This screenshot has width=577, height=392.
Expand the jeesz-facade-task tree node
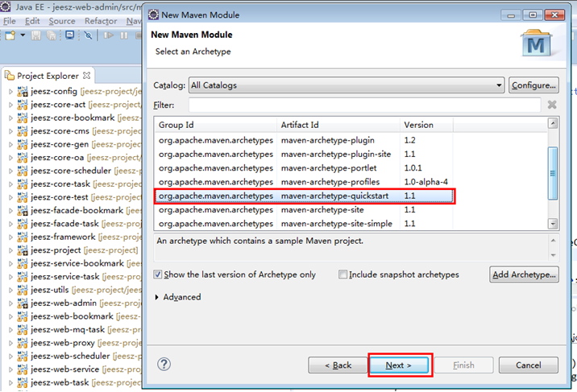click(10, 224)
